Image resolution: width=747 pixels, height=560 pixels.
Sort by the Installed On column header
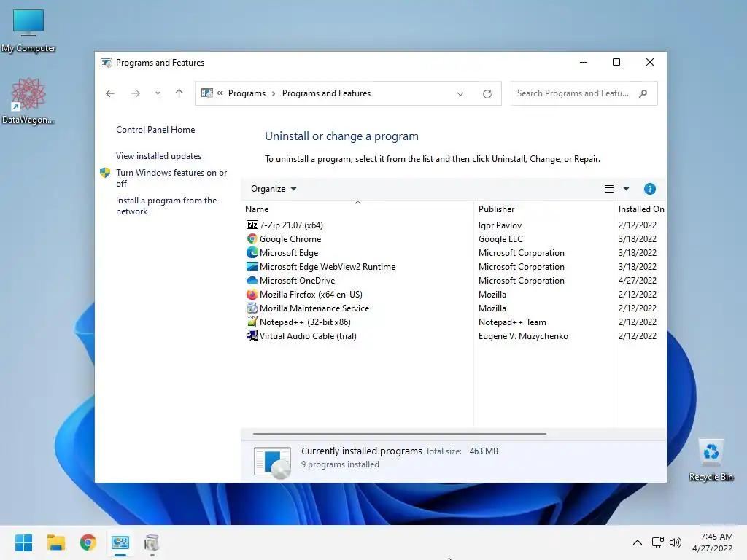click(640, 209)
